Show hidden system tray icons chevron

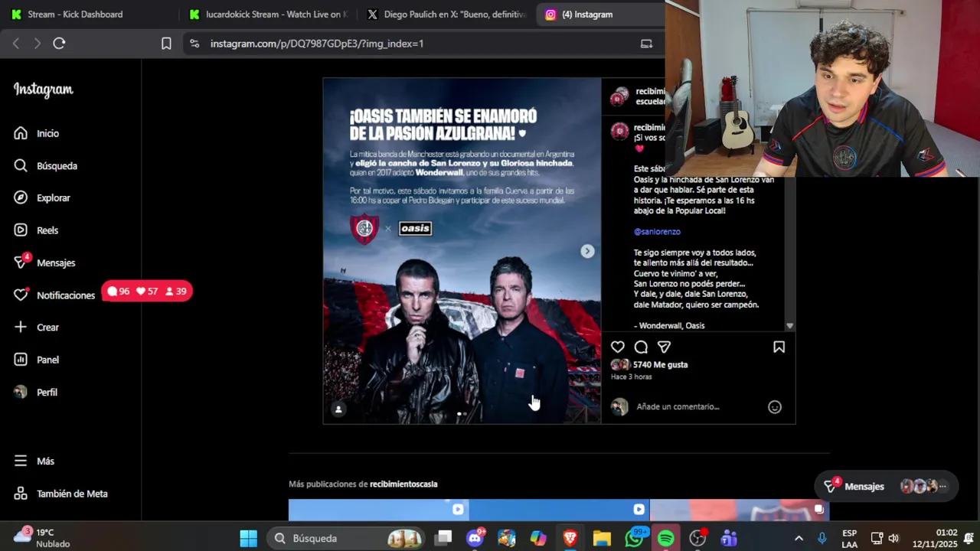click(x=799, y=538)
